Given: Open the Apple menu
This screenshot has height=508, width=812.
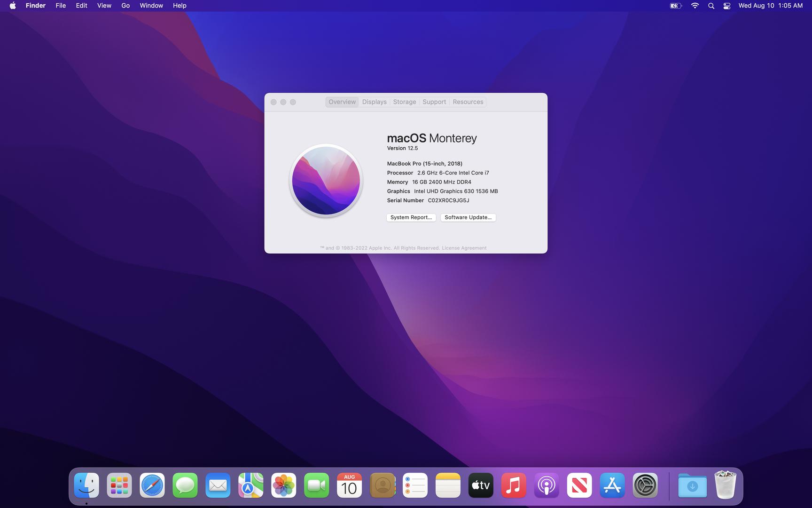Looking at the screenshot, I should click(x=13, y=6).
